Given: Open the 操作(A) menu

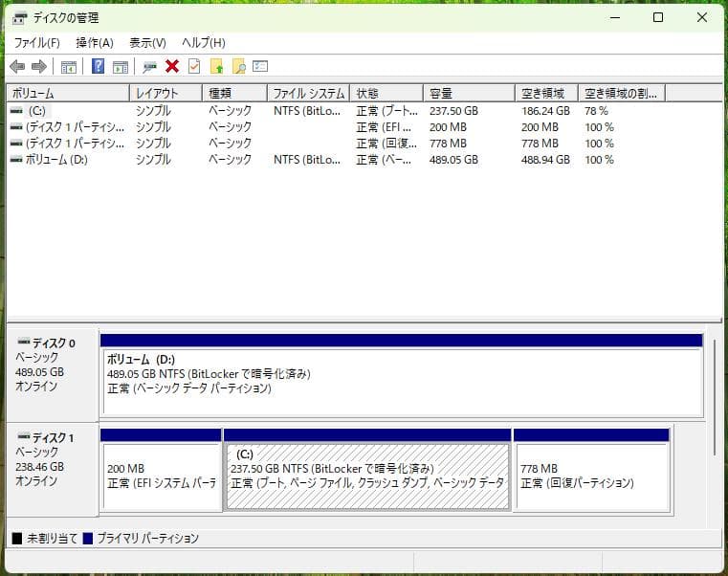Looking at the screenshot, I should [95, 43].
